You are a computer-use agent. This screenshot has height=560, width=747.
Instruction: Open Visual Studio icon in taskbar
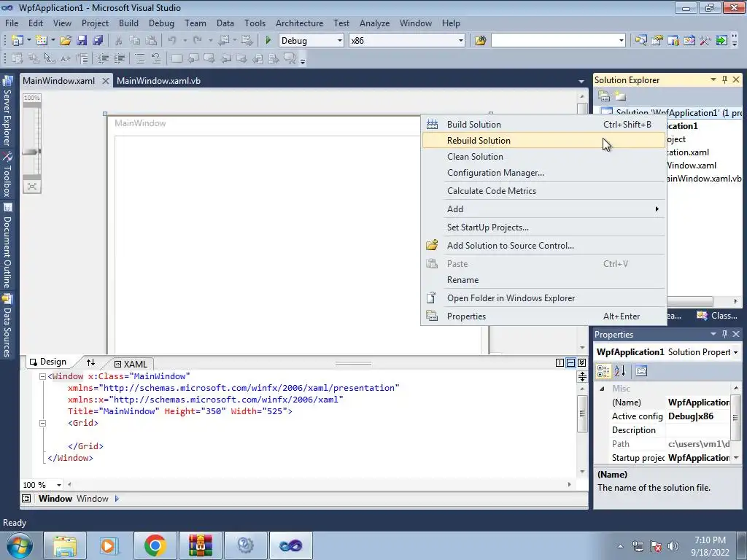(x=291, y=545)
